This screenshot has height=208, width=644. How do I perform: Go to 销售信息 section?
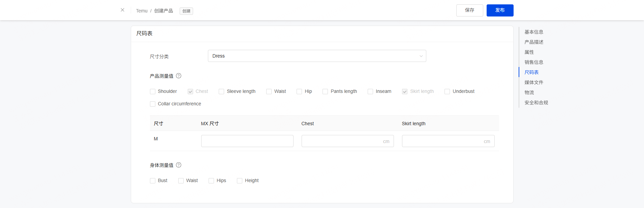click(533, 62)
